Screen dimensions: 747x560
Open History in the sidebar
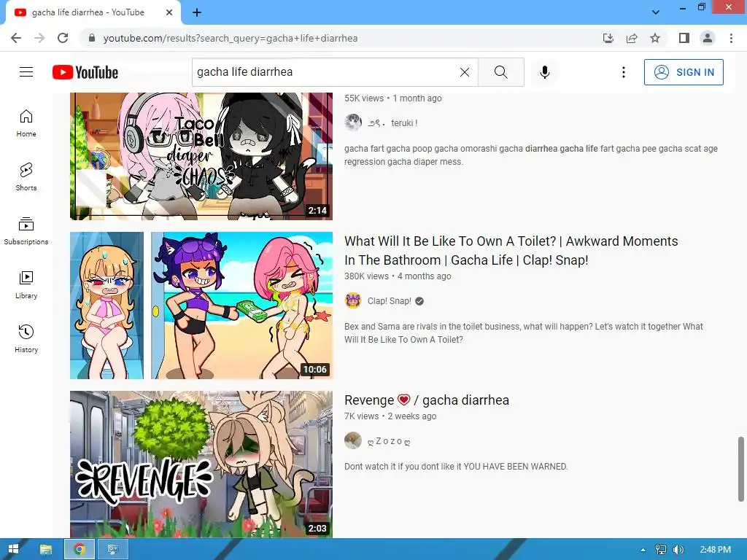coord(26,338)
